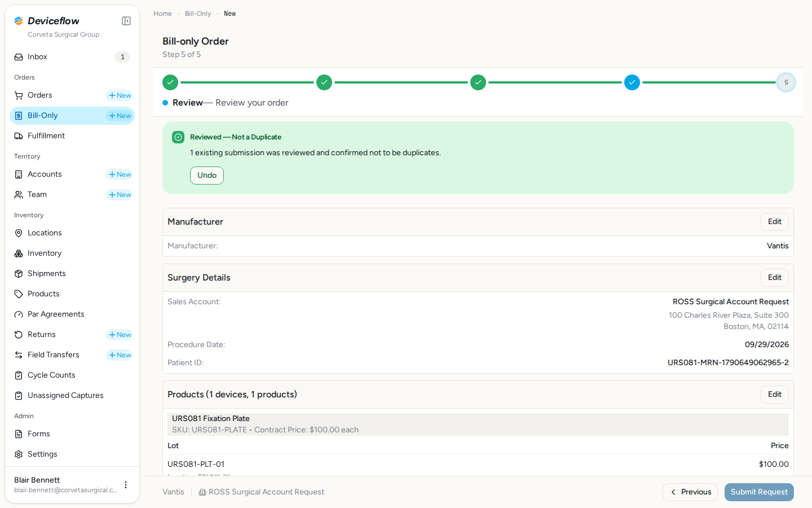
Task: Click the Cycle Counts clipboard icon
Action: (19, 375)
